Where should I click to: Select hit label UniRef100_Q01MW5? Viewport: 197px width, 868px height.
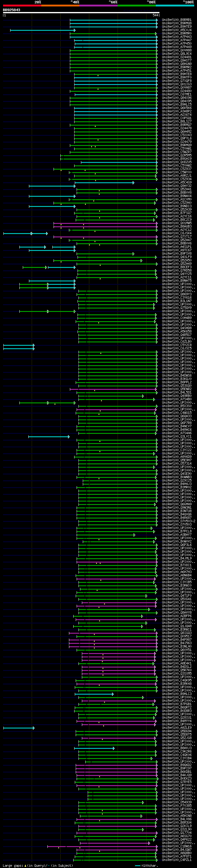[x=176, y=223]
